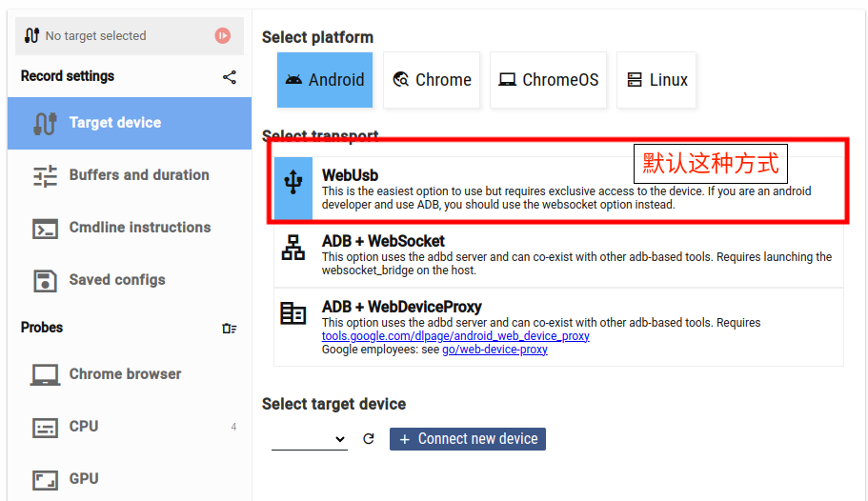Click the Select platform heading
Viewport: 868px width, 501px height.
click(x=317, y=38)
